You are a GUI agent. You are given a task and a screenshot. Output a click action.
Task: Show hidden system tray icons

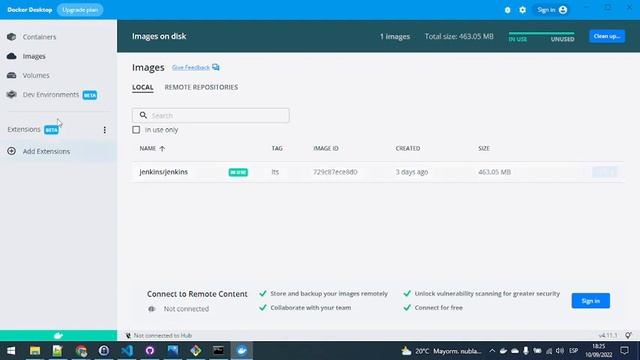coord(492,351)
